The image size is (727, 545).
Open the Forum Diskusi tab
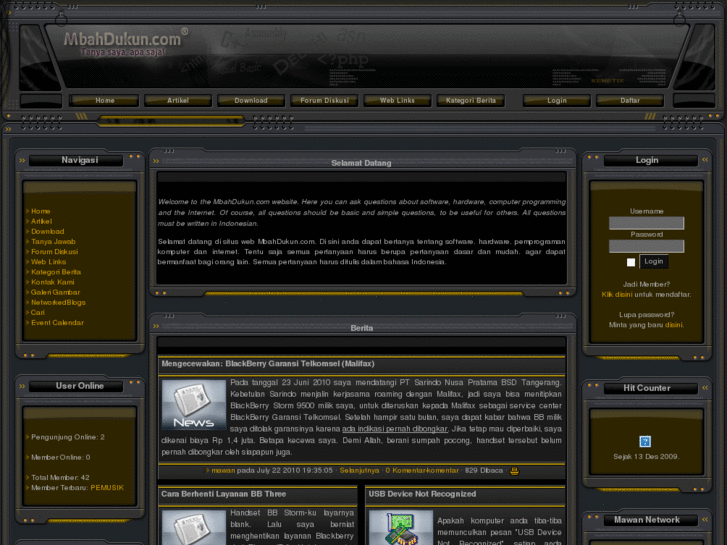click(x=324, y=101)
